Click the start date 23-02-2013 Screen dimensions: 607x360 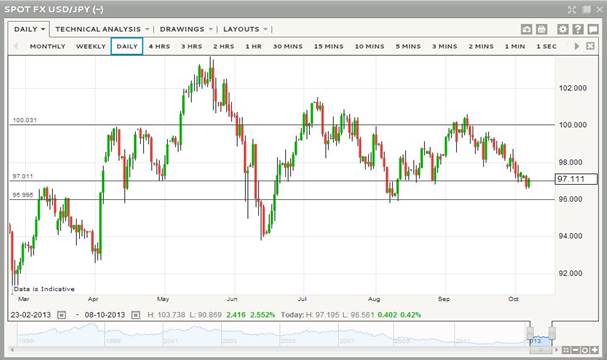pos(31,315)
